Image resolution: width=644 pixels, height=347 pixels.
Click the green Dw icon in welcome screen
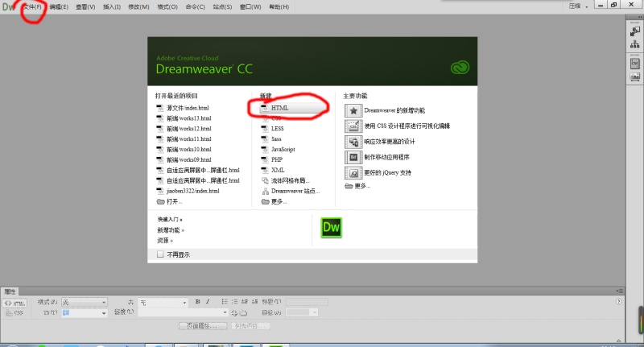[331, 228]
